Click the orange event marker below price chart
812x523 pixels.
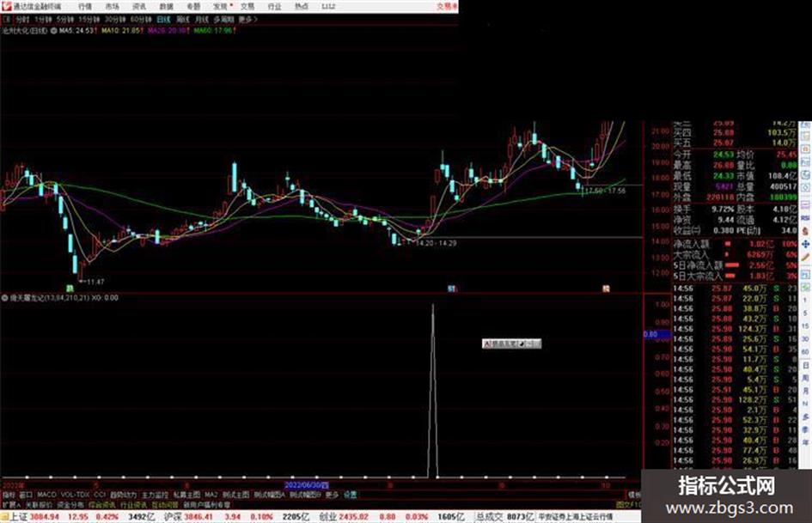tap(606, 289)
